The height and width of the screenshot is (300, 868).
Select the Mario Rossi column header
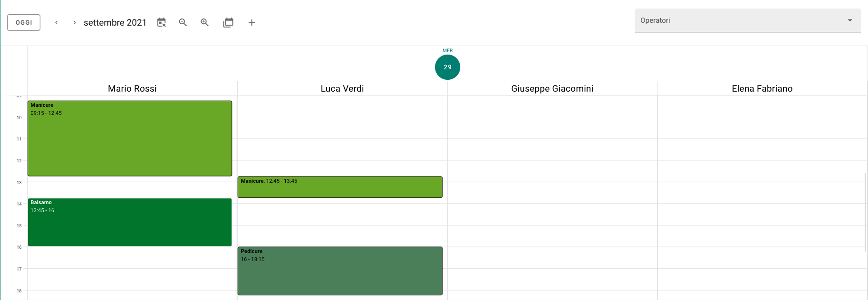coord(132,88)
